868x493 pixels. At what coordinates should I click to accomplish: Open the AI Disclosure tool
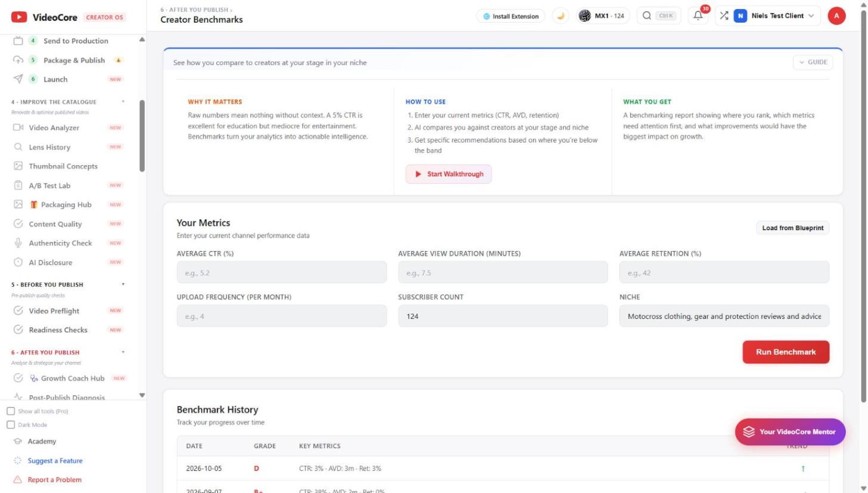(x=67, y=262)
